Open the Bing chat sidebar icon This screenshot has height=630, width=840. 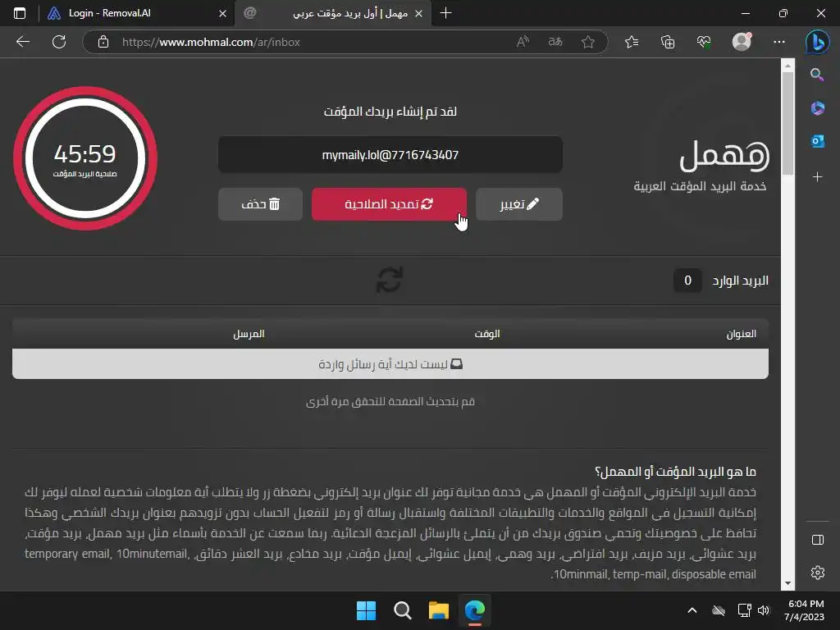pyautogui.click(x=818, y=43)
